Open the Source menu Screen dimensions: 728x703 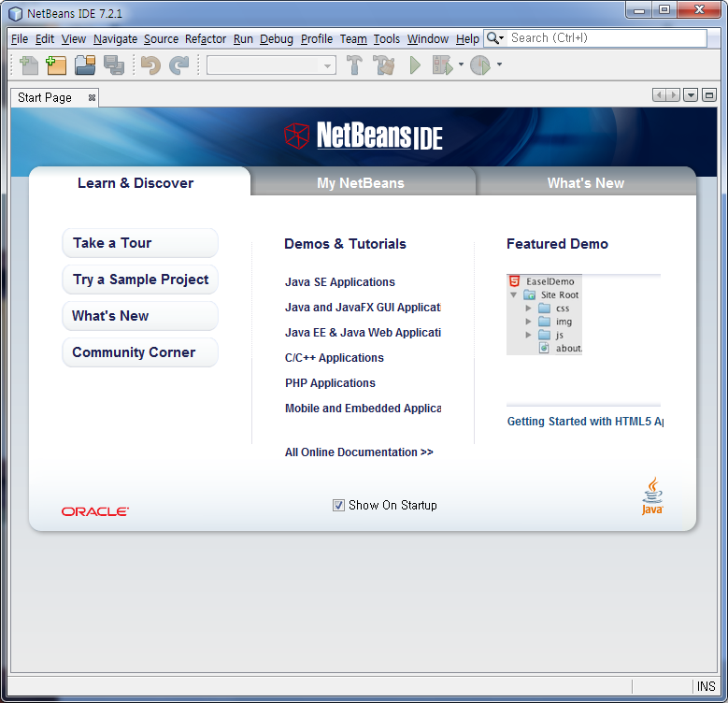tap(161, 38)
